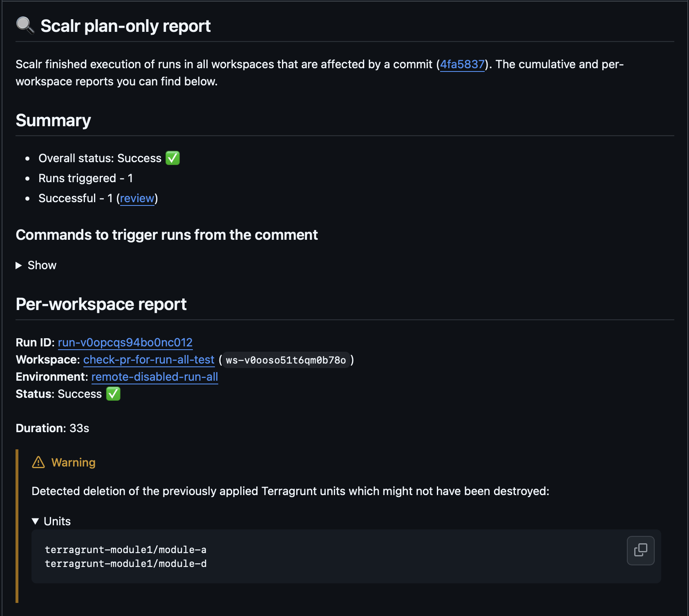Click the Warning label text
689x616 pixels.
tap(73, 462)
